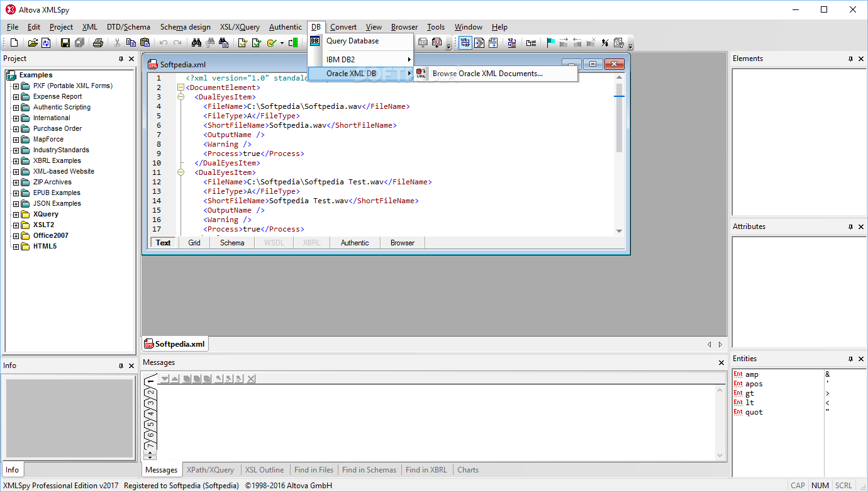Click the editor vertical scrollbar thumb
Viewport: 868px width, 492px height.
(x=620, y=118)
